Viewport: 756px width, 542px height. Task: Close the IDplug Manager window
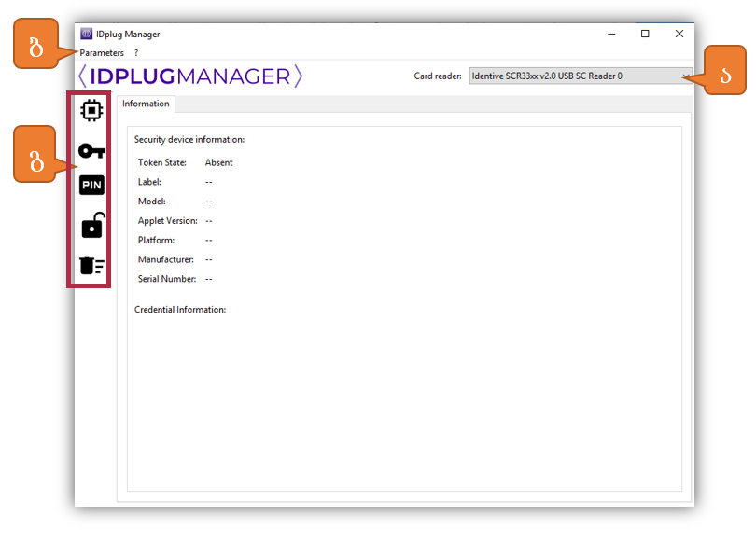coord(679,35)
